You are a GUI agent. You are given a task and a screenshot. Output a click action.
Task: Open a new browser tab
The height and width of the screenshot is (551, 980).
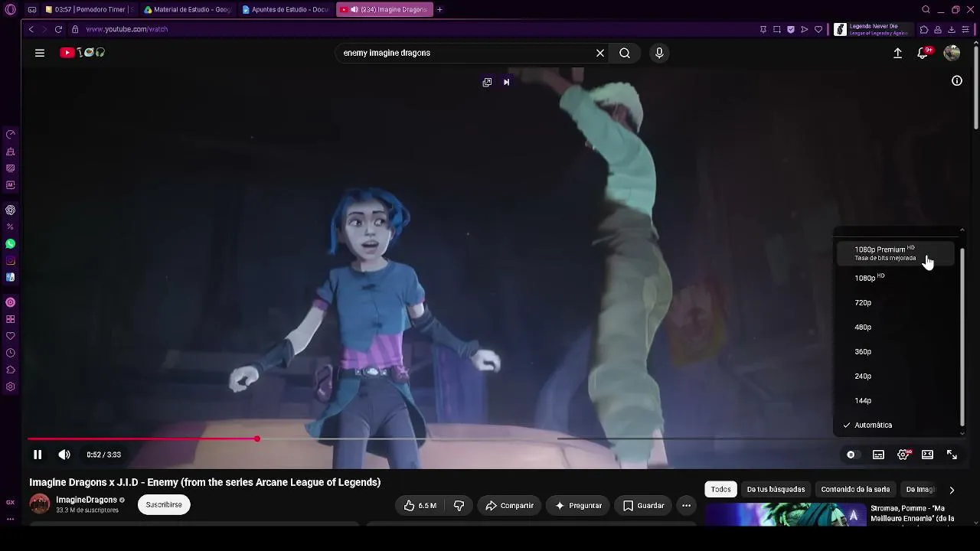click(439, 10)
